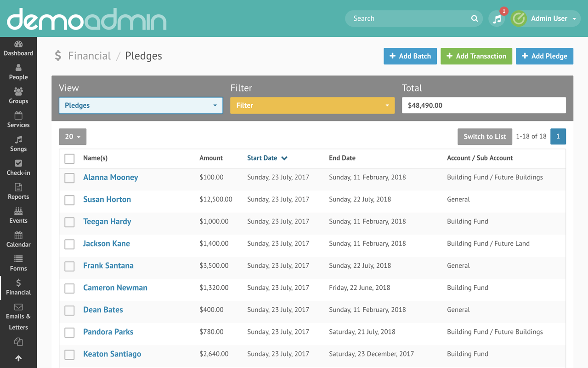Image resolution: width=588 pixels, height=368 pixels.
Task: Open the Jackson Kane pledge link
Action: pos(107,243)
